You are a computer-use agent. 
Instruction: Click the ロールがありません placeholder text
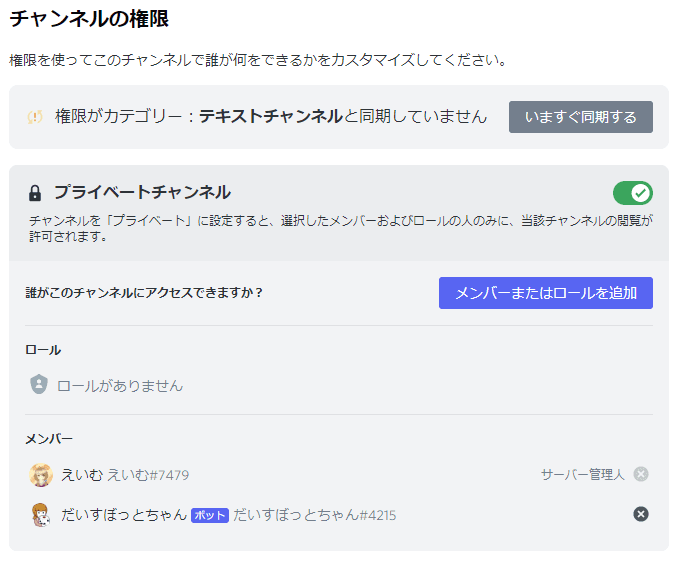(120, 386)
